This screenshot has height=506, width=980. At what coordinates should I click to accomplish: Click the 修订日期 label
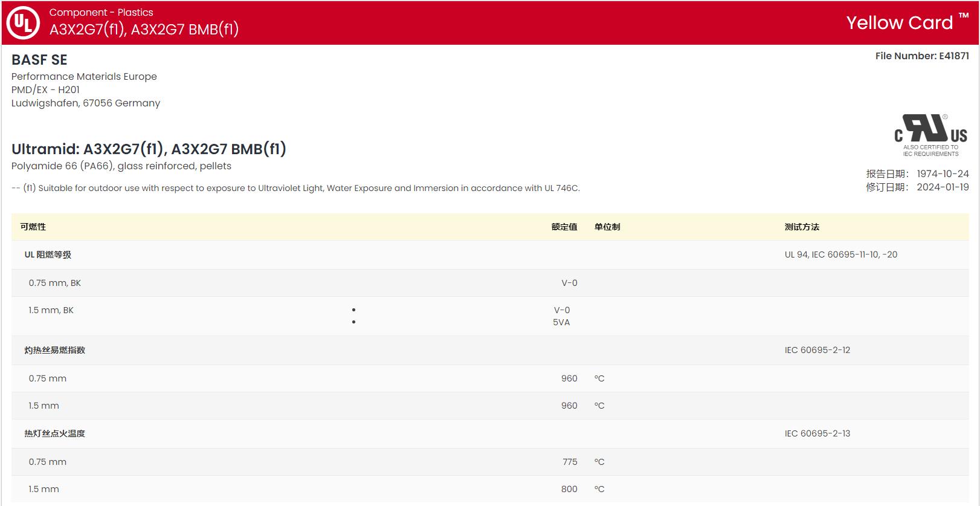pos(887,187)
